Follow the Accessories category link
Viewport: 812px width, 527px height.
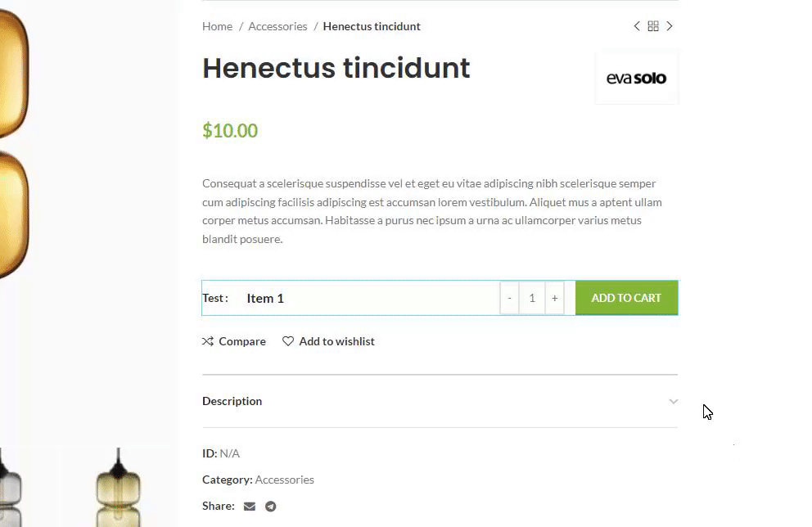(284, 480)
